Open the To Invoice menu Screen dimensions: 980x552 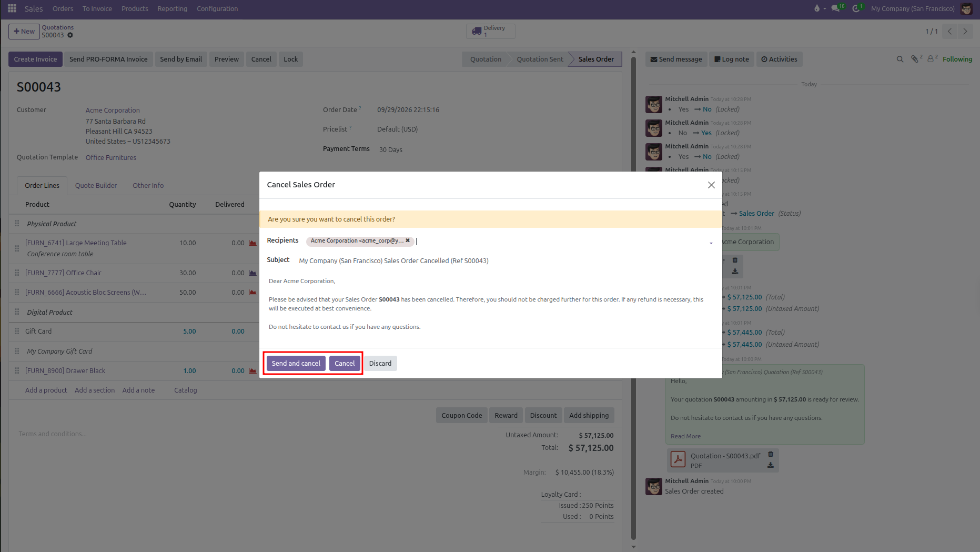point(97,8)
